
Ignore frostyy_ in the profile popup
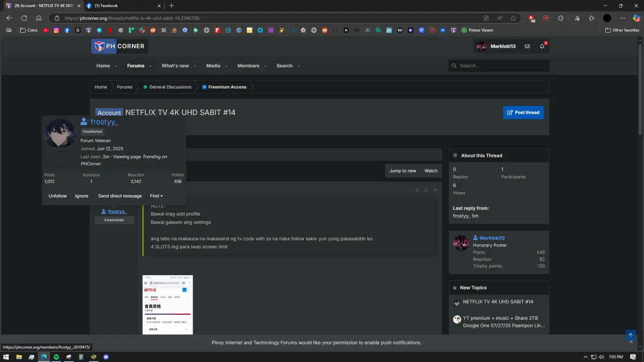tap(82, 196)
